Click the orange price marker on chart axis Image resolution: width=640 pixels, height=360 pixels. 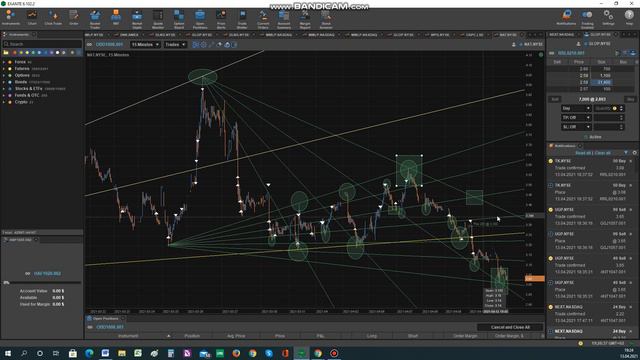click(x=535, y=279)
